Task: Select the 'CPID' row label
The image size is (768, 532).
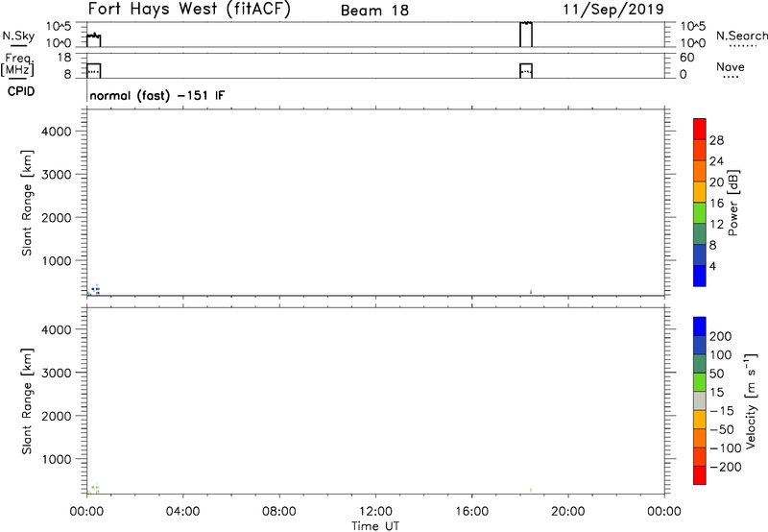Action: pos(21,91)
